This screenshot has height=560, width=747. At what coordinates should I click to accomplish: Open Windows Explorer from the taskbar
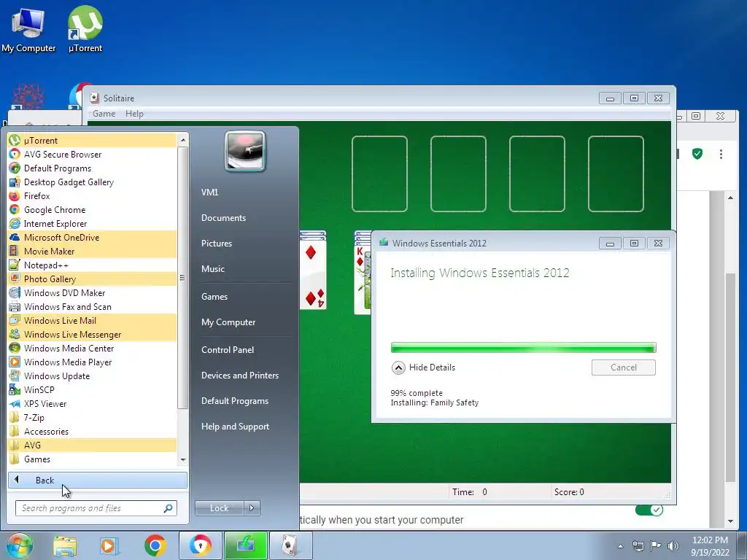tap(65, 546)
